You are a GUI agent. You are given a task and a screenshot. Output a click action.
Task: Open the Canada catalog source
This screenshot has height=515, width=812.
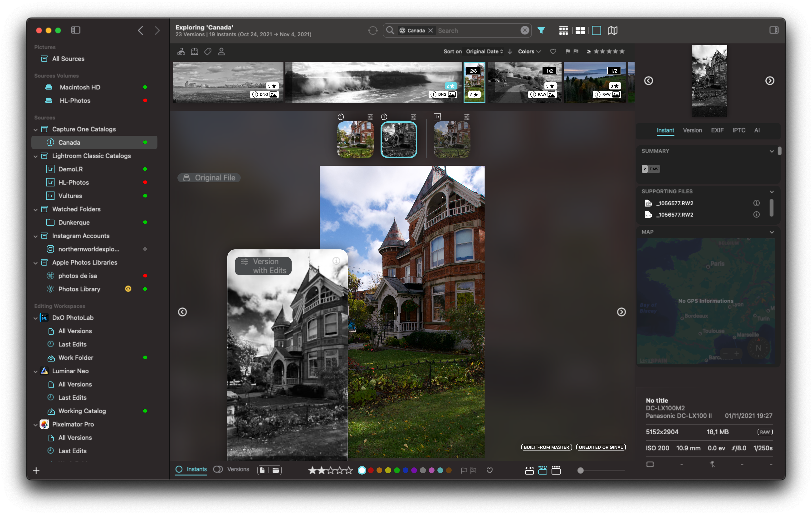[94, 142]
